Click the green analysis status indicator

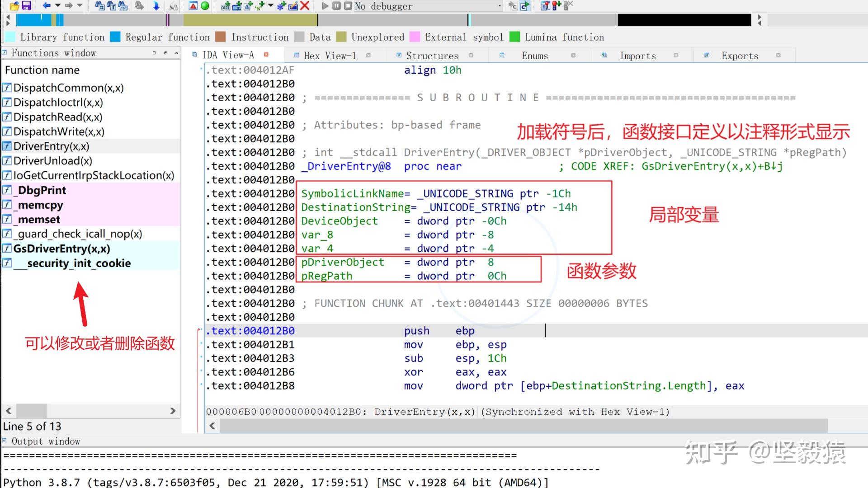(x=206, y=6)
